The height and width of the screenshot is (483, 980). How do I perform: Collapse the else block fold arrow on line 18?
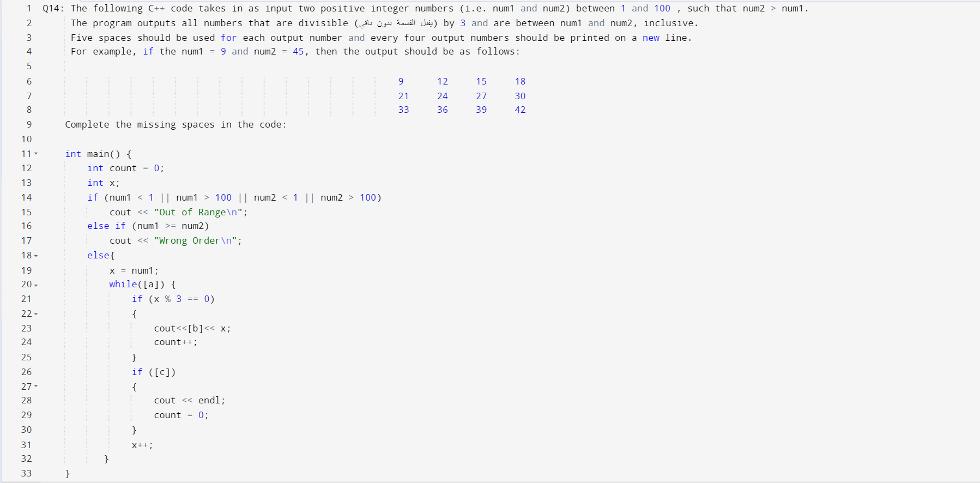tap(36, 256)
